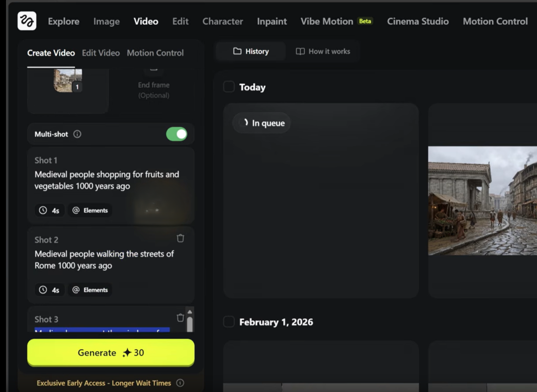
Task: Open the How it works page
Action: pyautogui.click(x=323, y=51)
